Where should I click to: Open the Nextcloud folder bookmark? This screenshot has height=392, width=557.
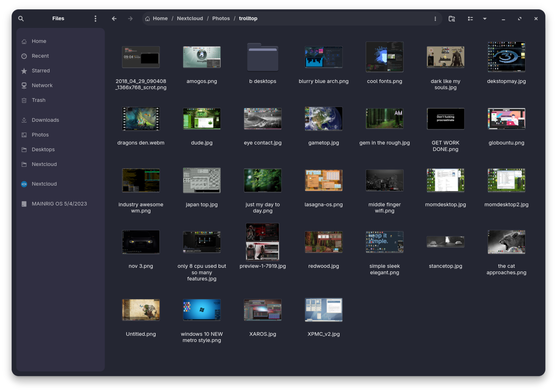point(60,165)
